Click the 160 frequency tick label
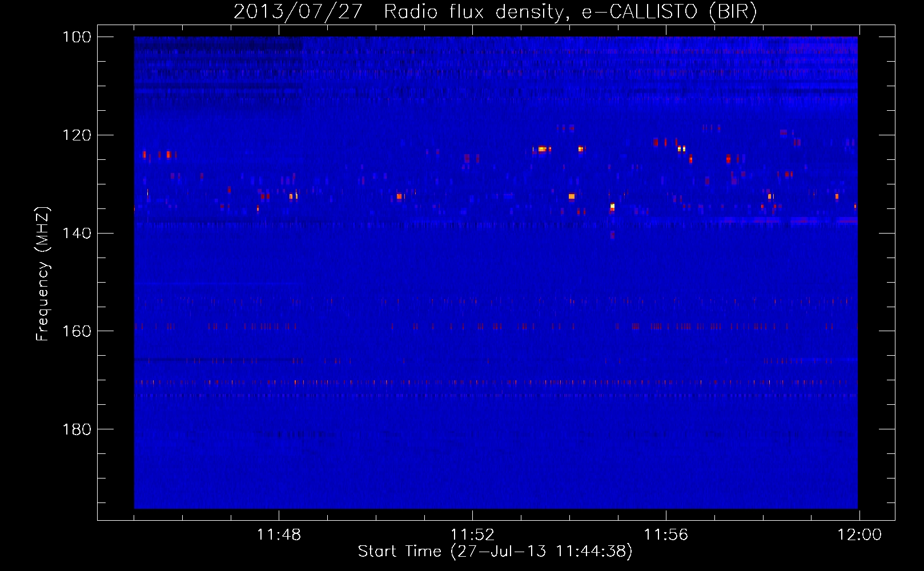 pos(77,331)
